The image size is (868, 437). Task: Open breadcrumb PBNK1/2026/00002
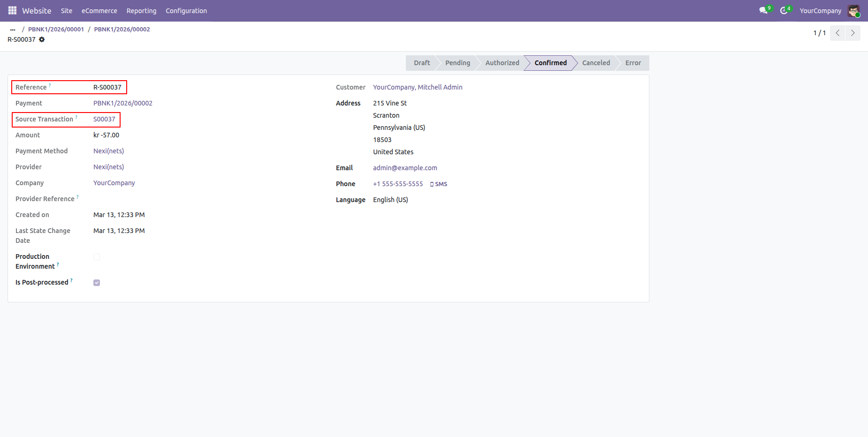(x=122, y=29)
